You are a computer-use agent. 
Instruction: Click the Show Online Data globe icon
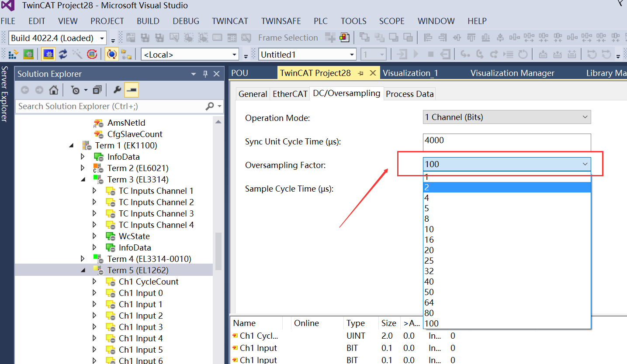pyautogui.click(x=111, y=54)
